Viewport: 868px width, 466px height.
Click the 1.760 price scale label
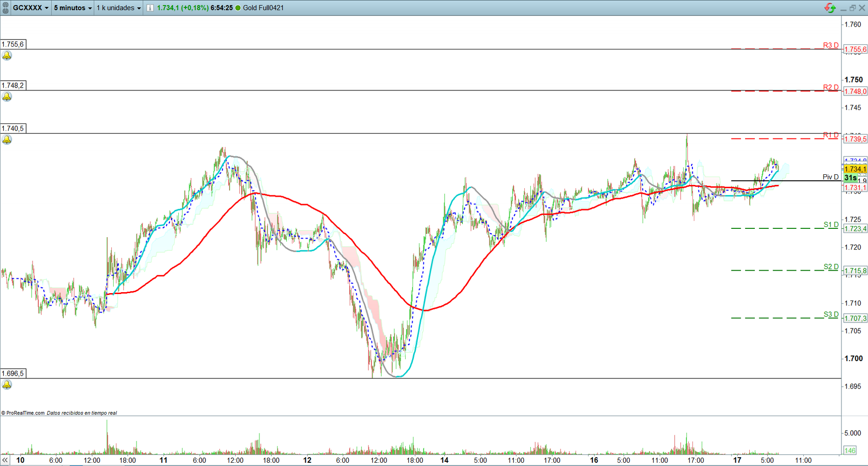[853, 24]
